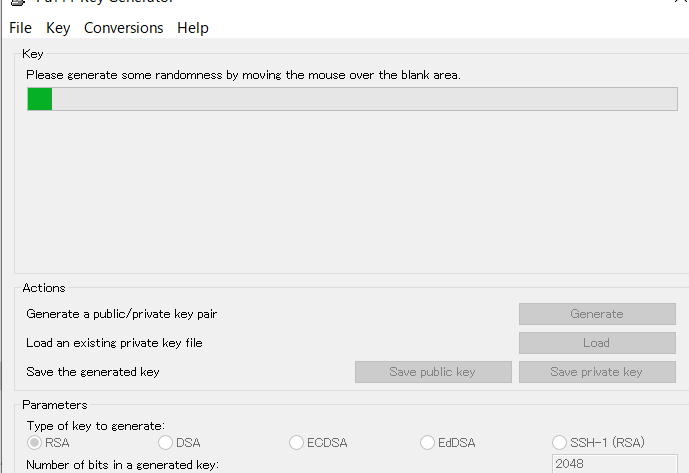Open the Help menu

(x=192, y=28)
